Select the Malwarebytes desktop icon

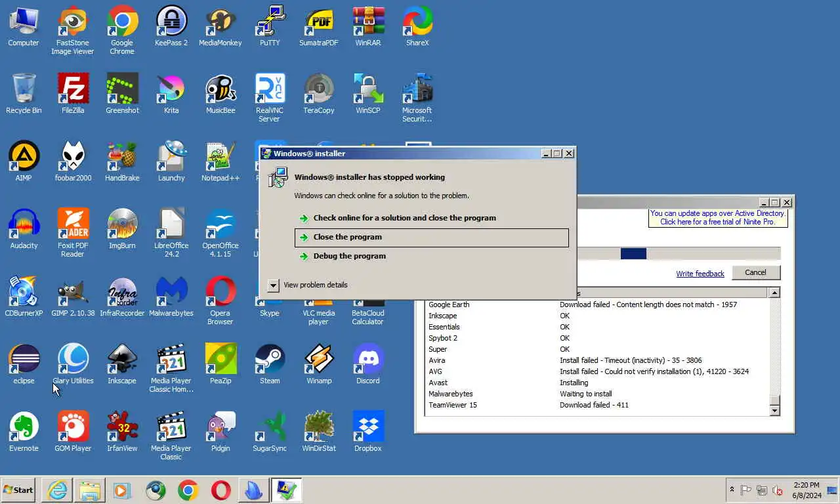tap(171, 297)
